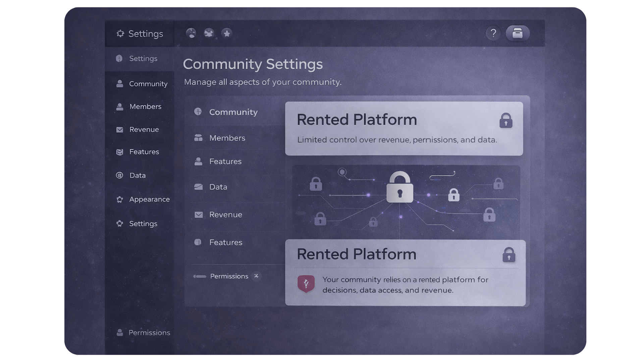
Task: Select the star icon in the top toolbar
Action: [226, 33]
